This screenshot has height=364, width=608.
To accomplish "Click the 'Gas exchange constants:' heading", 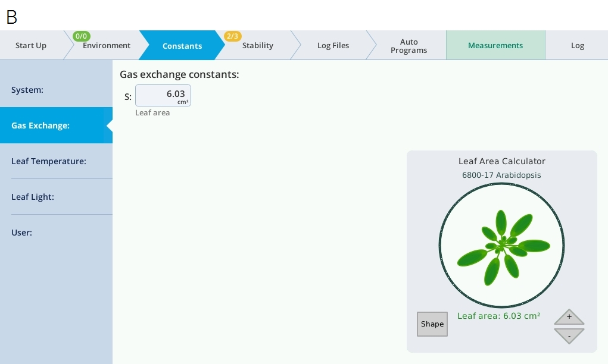I will coord(179,74).
